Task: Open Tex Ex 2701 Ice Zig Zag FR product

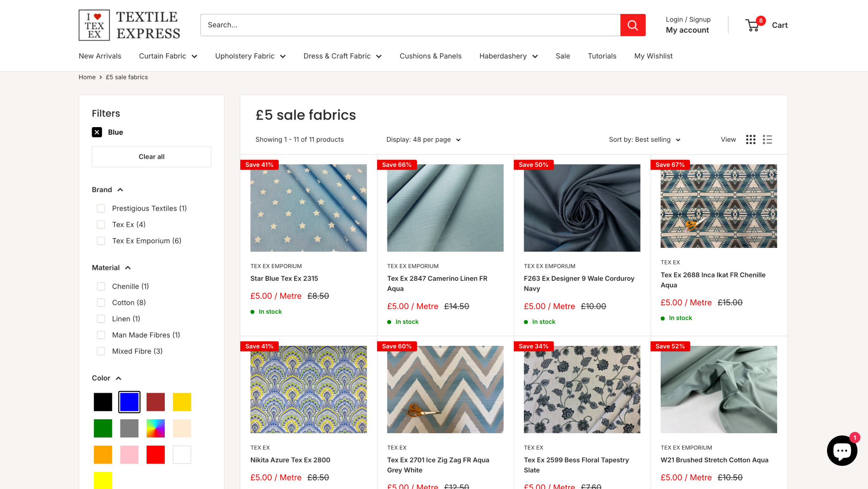Action: (438, 465)
